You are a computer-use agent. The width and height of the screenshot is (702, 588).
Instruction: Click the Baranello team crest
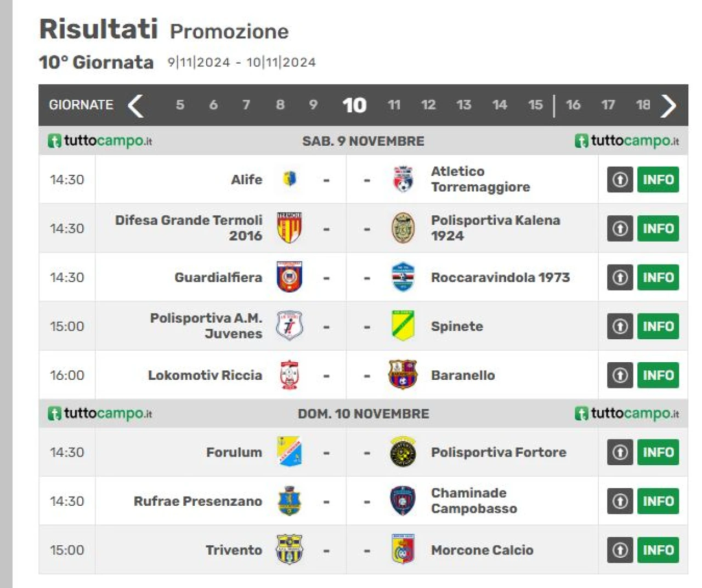(x=403, y=374)
